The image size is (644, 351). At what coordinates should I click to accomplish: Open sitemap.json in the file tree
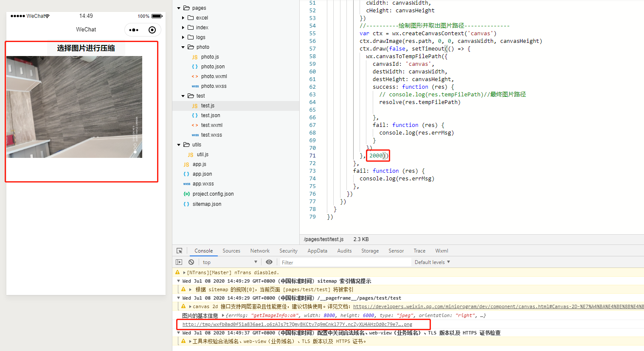coord(207,204)
